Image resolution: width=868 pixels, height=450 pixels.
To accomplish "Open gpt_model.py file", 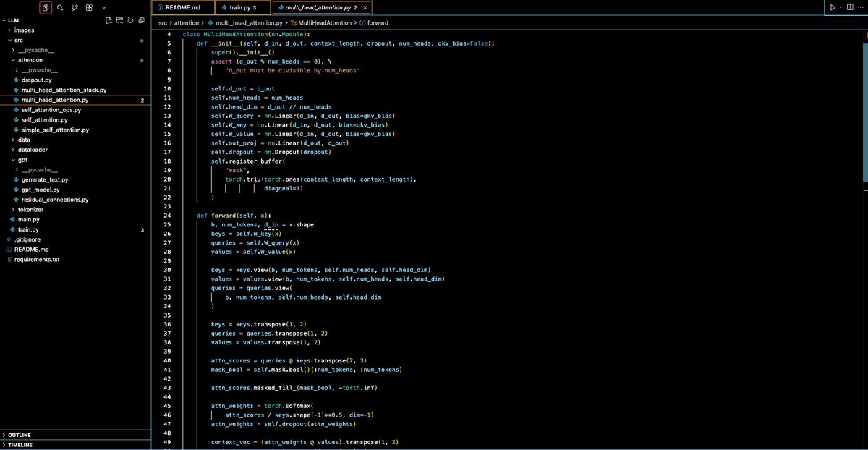I will coord(75,190).
